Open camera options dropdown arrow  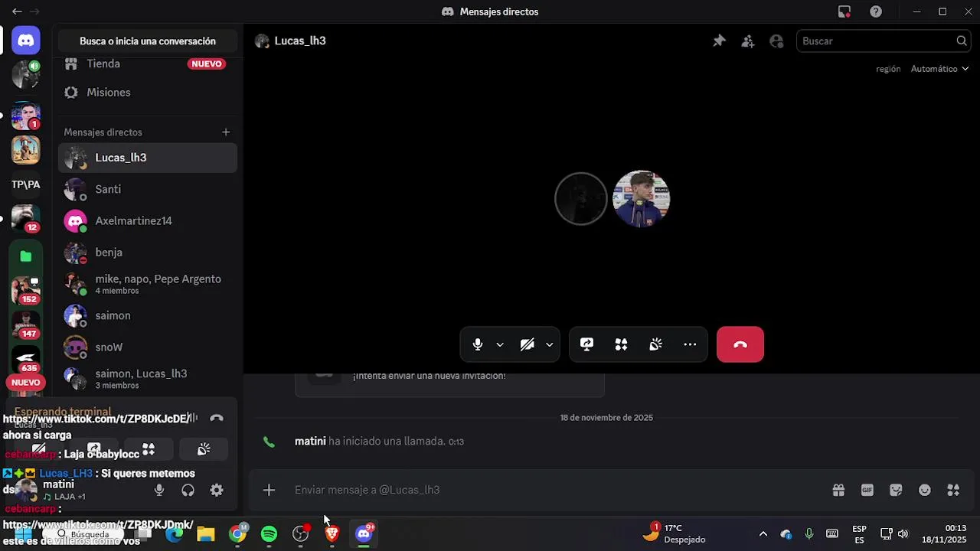point(549,344)
